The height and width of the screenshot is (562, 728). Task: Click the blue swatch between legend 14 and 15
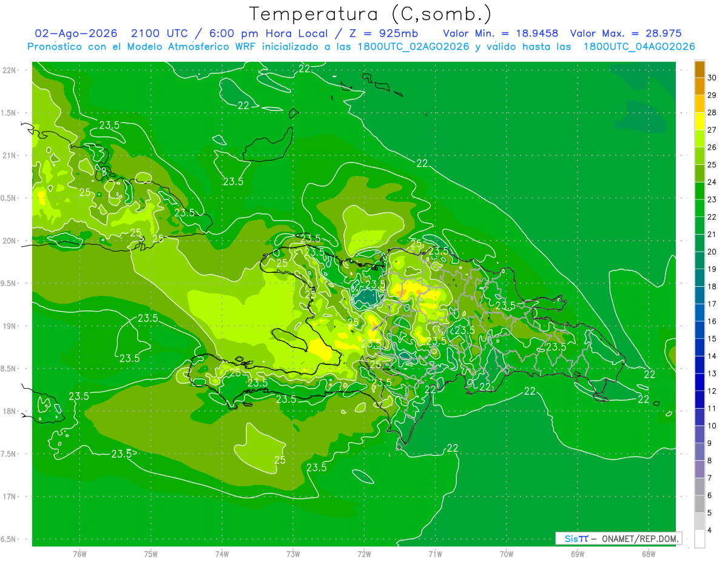click(x=699, y=347)
